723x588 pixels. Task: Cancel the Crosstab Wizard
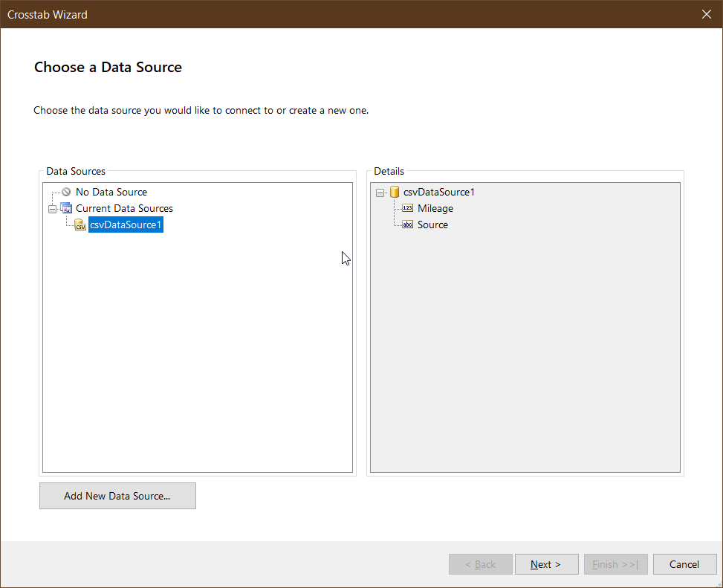click(x=684, y=564)
